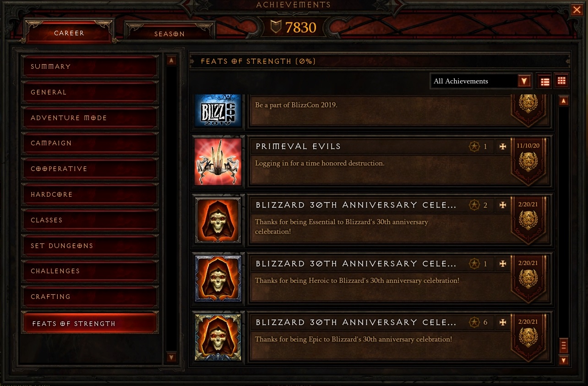Viewport: 588px width, 386px height.
Task: Click the category sidebar scroll-up arrow
Action: pos(171,60)
